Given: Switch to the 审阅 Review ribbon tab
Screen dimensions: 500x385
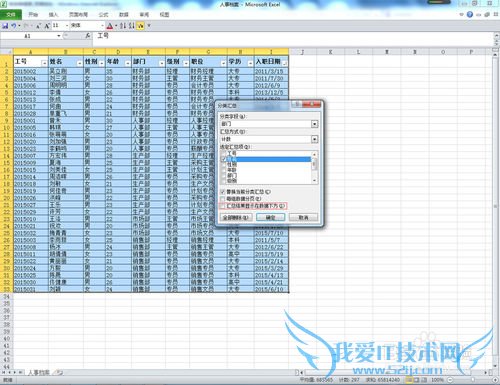Looking at the screenshot, I should tap(144, 15).
